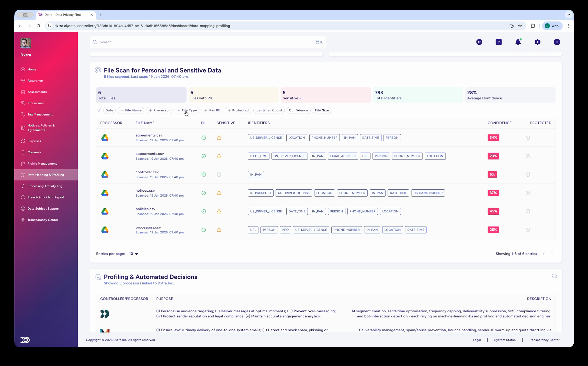This screenshot has width=588, height=366.
Task: Open Data Mapping & Profiling in the sidebar
Action: pos(46,175)
